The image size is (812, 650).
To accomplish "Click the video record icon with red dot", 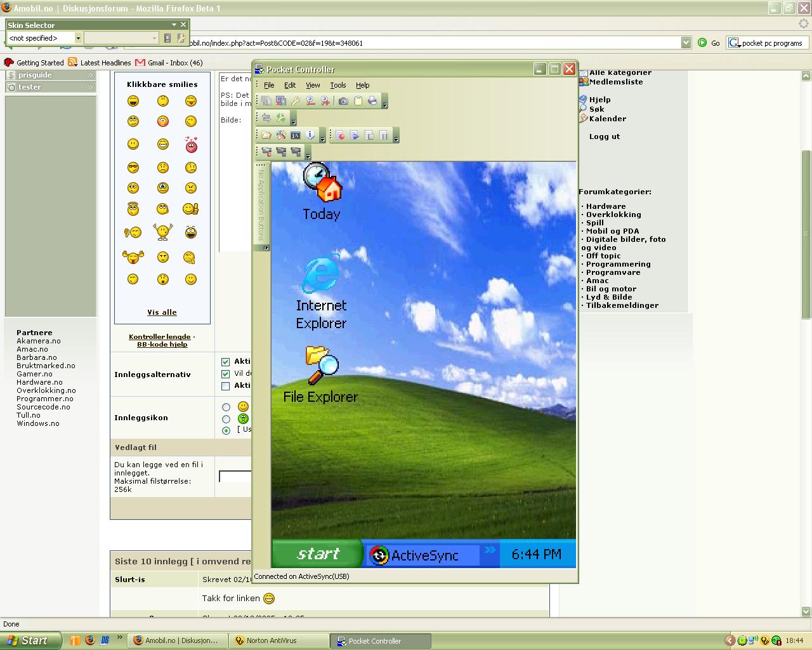I will pyautogui.click(x=266, y=152).
